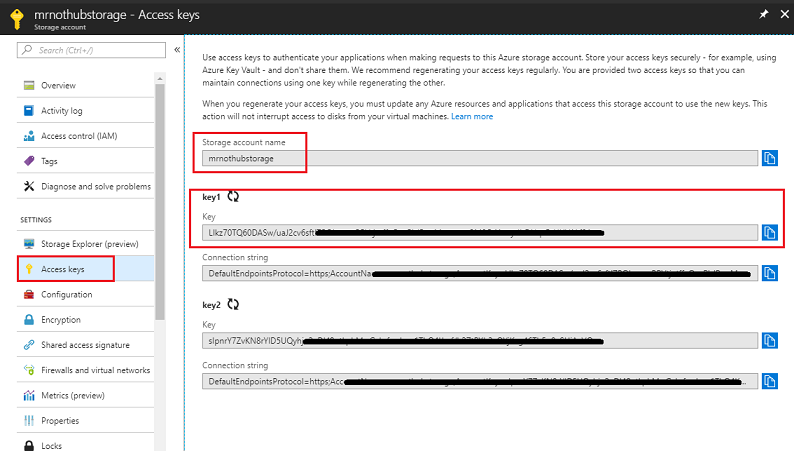Click the sidebar Search box
Screen dimensions: 794x451
tap(86, 49)
